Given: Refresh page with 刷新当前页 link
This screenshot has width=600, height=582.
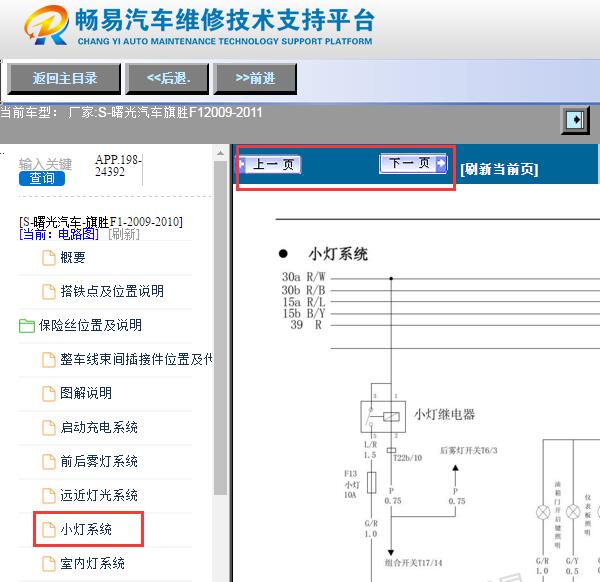Looking at the screenshot, I should pyautogui.click(x=499, y=169).
